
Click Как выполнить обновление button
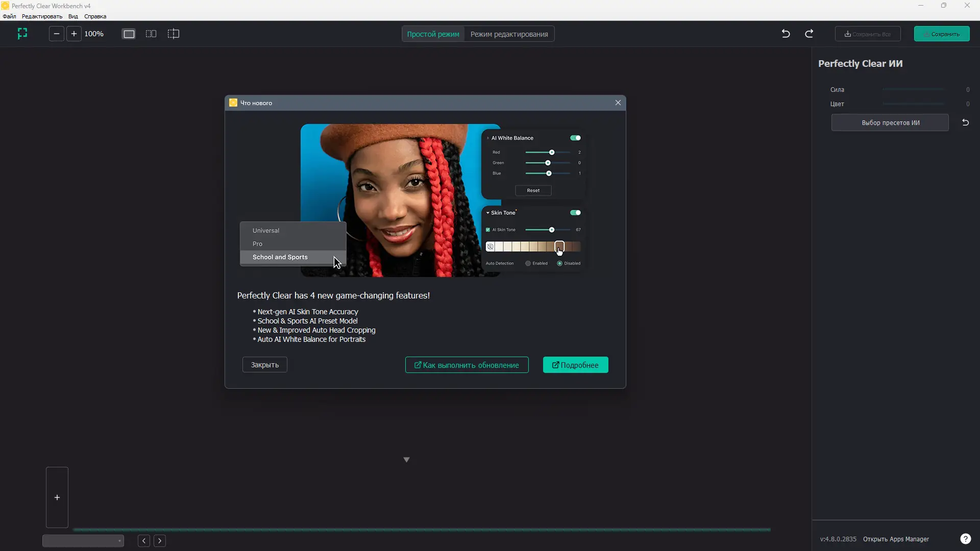point(467,365)
